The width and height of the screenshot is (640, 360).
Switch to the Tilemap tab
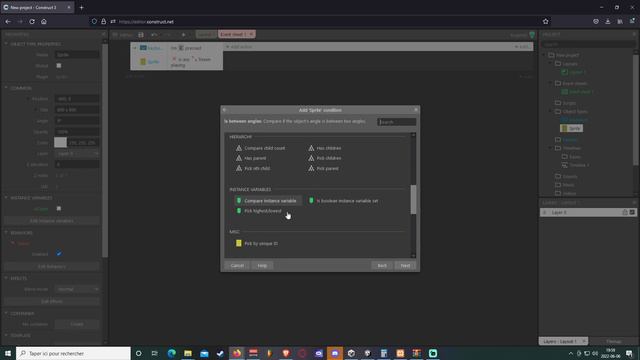pyautogui.click(x=613, y=341)
